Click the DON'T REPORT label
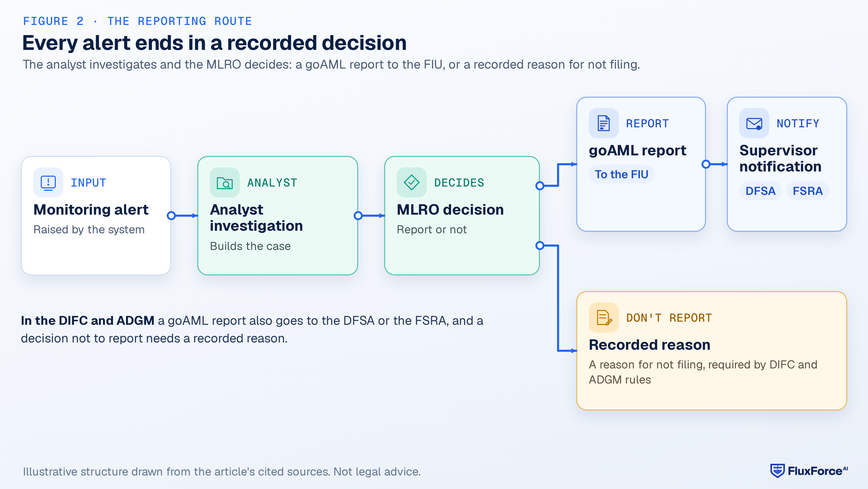Image resolution: width=868 pixels, height=489 pixels. point(669,318)
